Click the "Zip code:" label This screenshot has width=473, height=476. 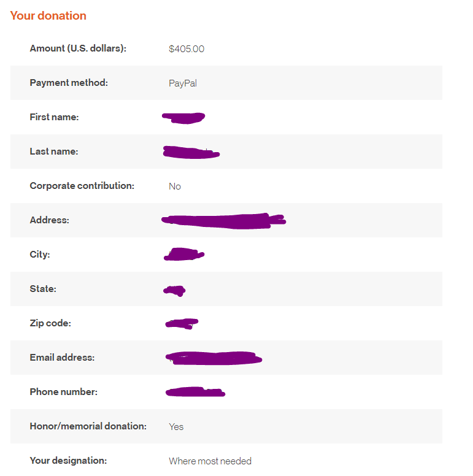click(x=50, y=323)
